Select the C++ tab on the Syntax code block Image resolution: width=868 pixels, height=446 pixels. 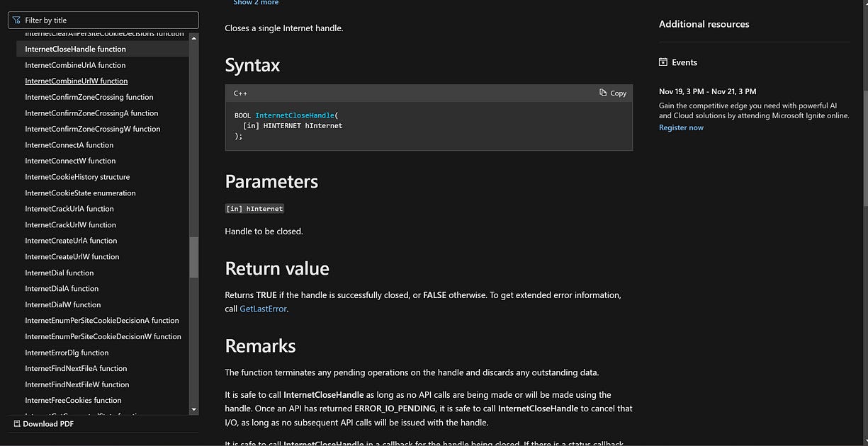(240, 93)
